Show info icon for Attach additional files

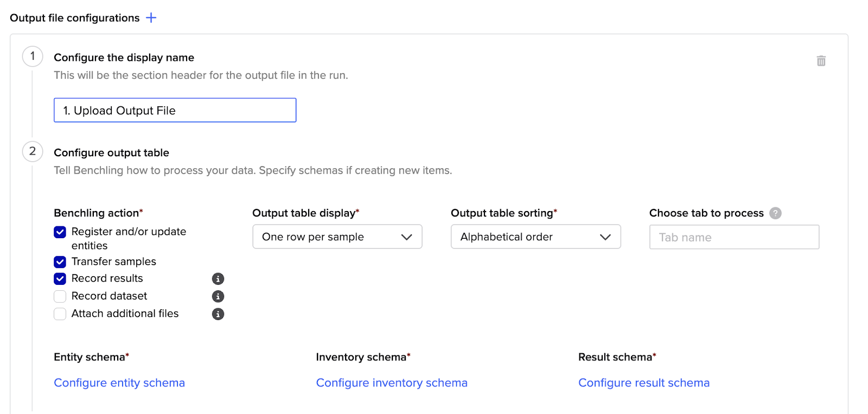point(218,314)
